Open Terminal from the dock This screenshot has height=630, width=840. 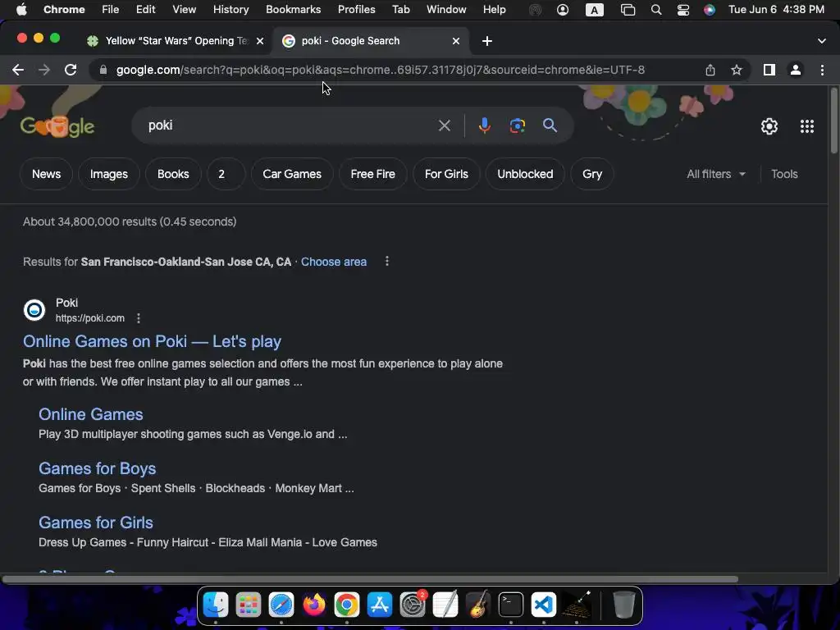coord(510,605)
